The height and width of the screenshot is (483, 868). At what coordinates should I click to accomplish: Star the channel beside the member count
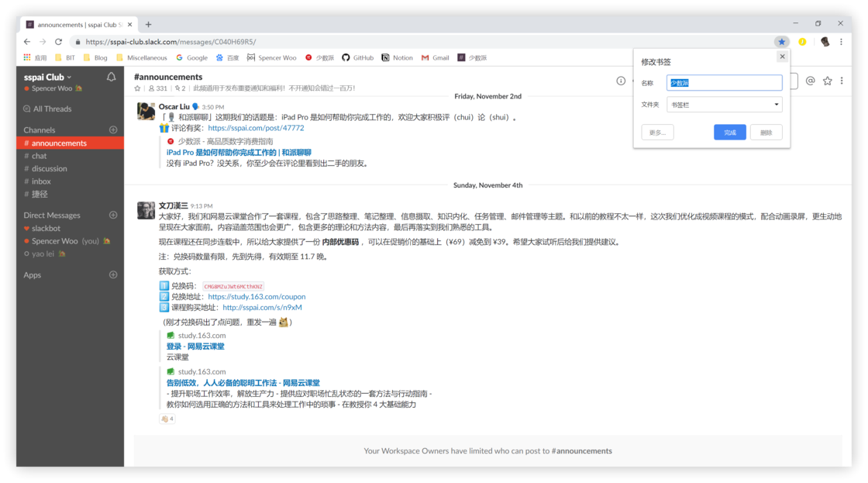(137, 88)
